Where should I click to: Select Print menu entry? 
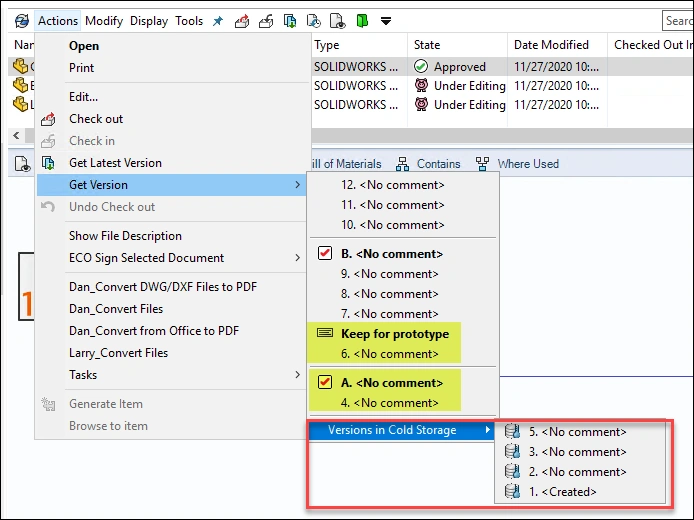tap(81, 68)
